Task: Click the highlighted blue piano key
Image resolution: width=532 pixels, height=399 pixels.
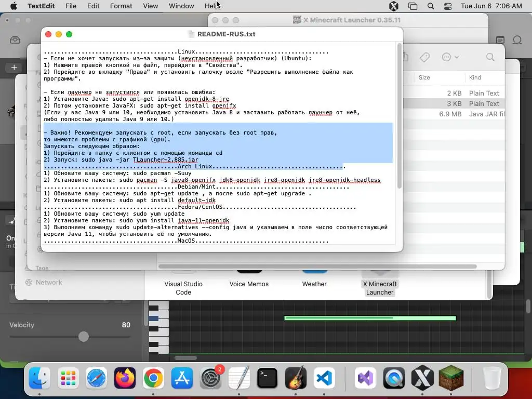Action: click(154, 318)
